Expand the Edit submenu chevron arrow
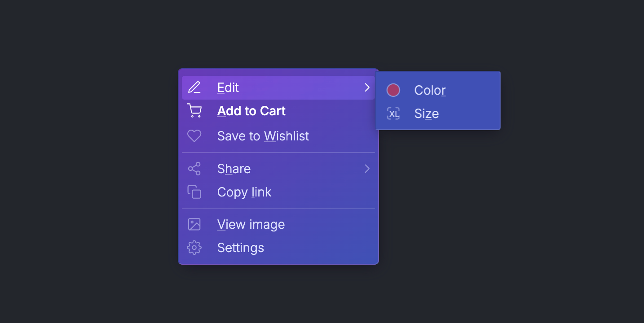Image resolution: width=644 pixels, height=323 pixels. [367, 87]
